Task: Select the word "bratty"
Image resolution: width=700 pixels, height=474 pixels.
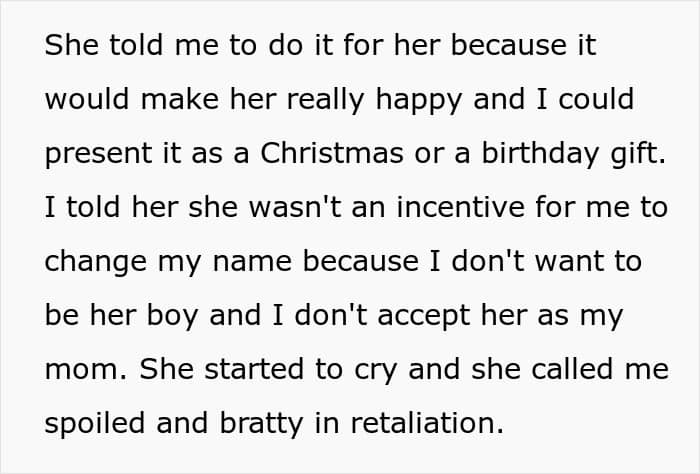Action: point(262,424)
